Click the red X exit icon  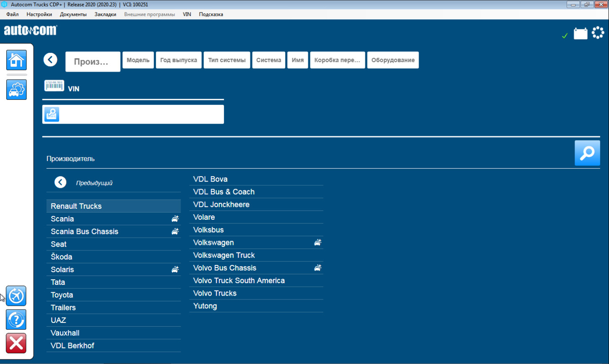(16, 343)
